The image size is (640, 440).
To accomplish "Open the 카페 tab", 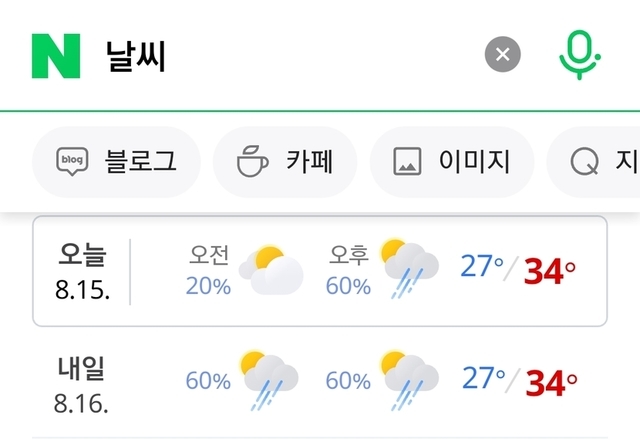I will 285,161.
